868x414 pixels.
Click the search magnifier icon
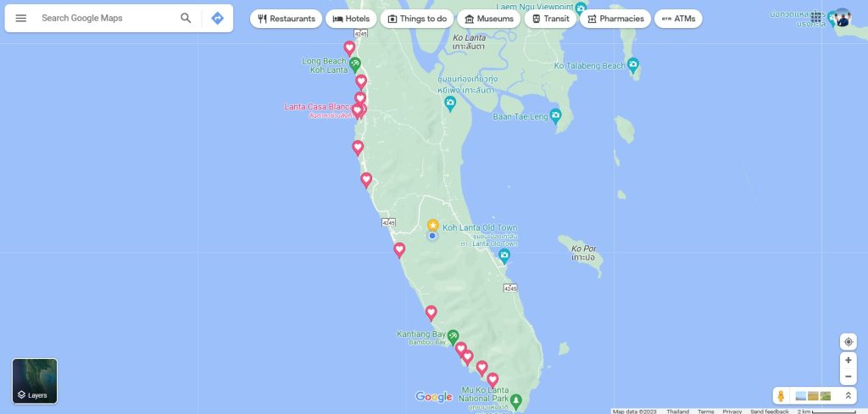tap(186, 19)
